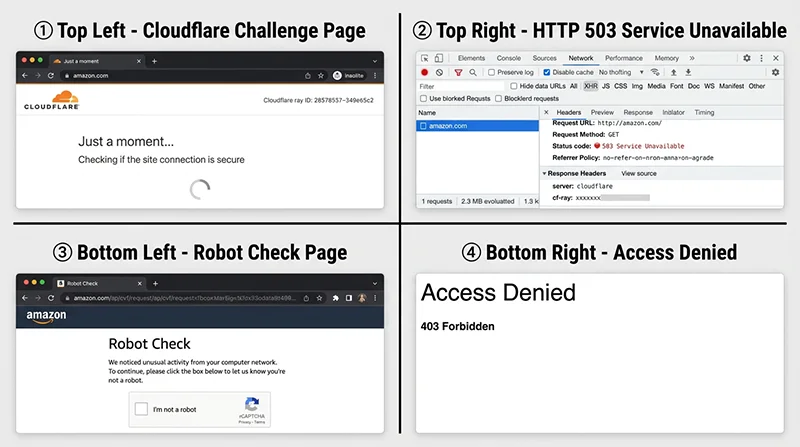800x447 pixels.
Task: Uncheck the Disable cache checkbox
Action: click(546, 72)
